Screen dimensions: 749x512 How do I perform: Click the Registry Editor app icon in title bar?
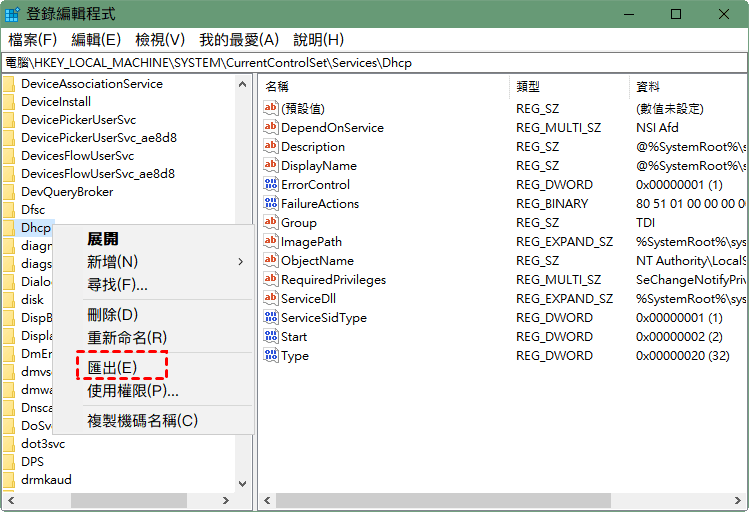click(12, 14)
